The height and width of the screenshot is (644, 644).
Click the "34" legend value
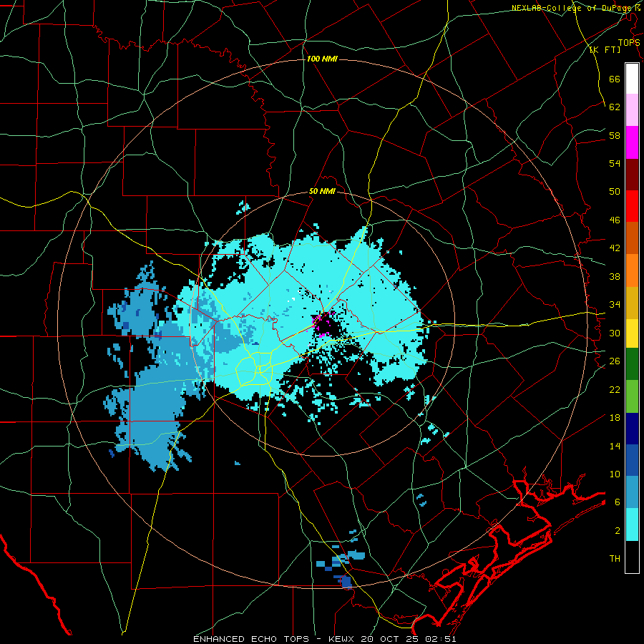[x=615, y=305]
